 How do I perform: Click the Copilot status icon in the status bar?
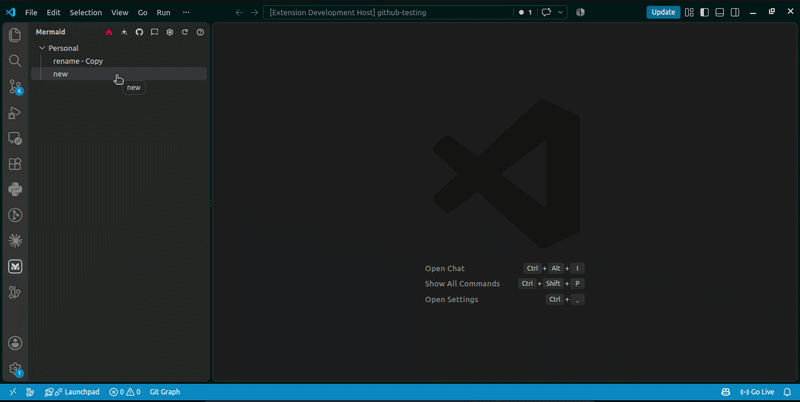726,392
